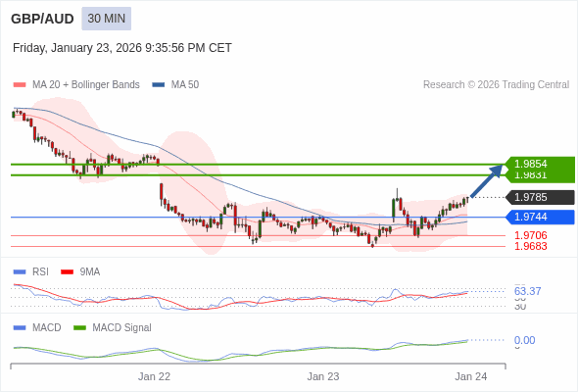Click the red 1.9706 support value

click(x=530, y=235)
